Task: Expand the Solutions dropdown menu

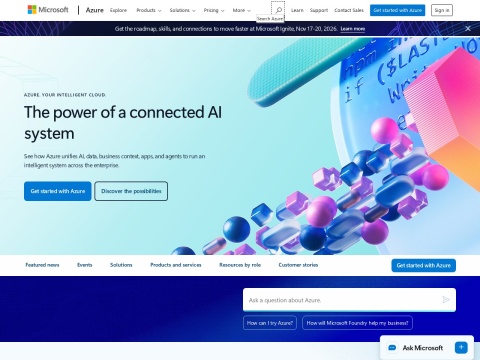Action: click(182, 10)
